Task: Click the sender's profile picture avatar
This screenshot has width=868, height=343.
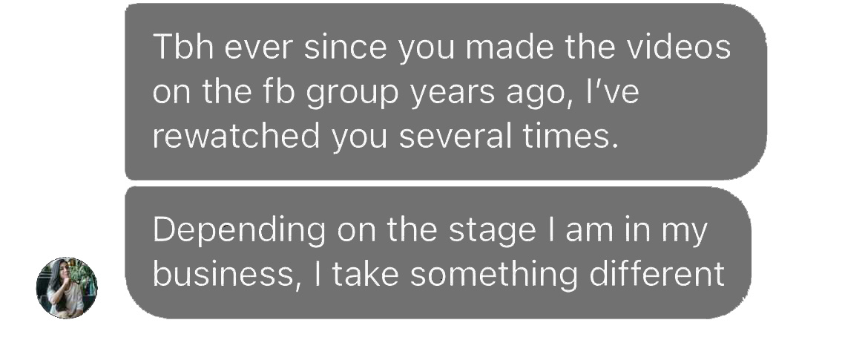Action: 67,287
